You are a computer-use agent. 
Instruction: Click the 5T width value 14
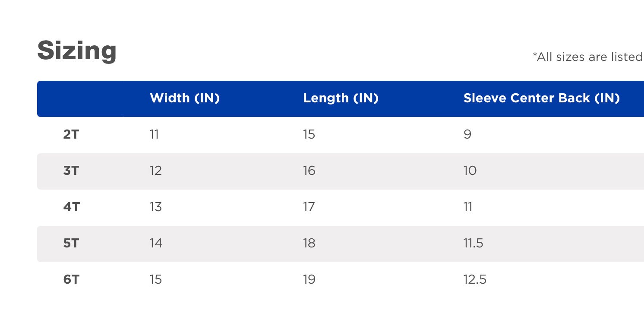tap(156, 244)
